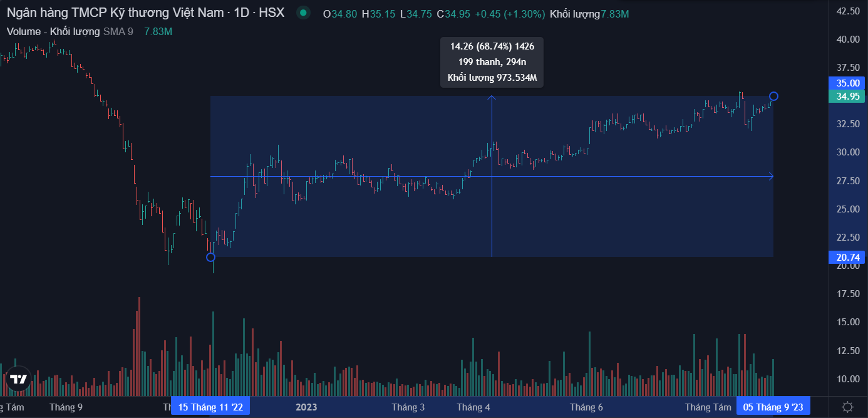Click the SMA 9 indicator parameter
868x418 pixels.
click(x=118, y=31)
